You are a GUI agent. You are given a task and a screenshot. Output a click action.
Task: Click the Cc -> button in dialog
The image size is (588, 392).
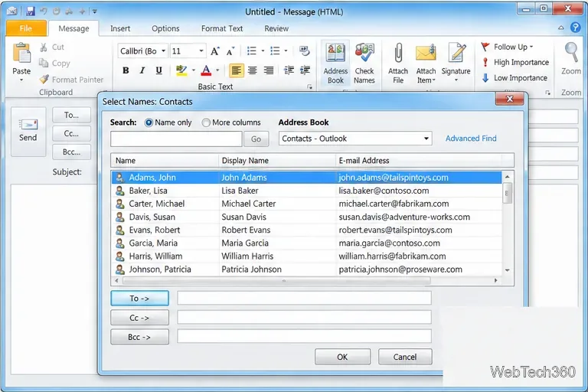point(139,318)
